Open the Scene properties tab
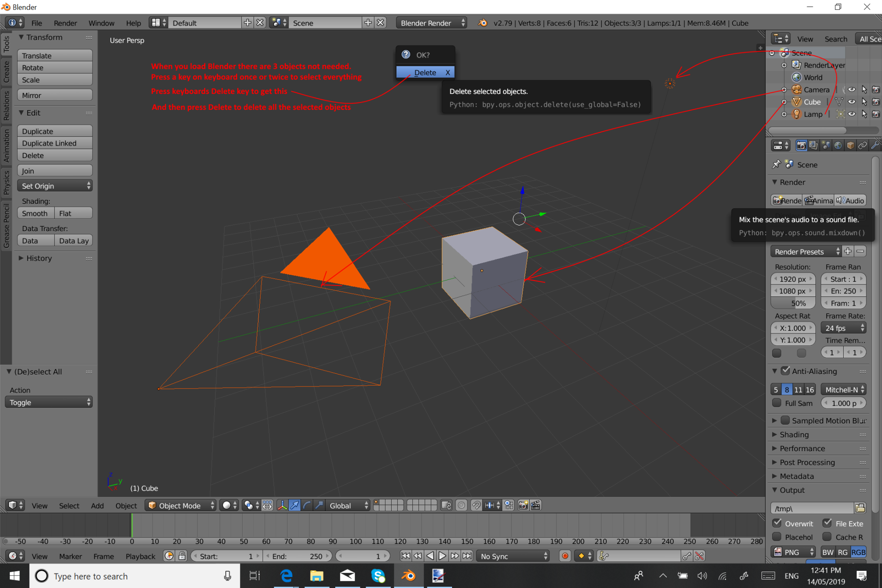The width and height of the screenshot is (882, 588). 826,146
